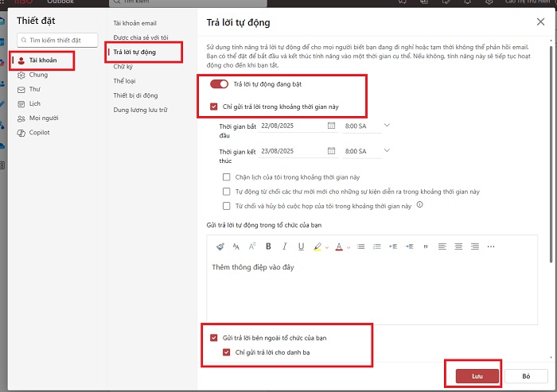This screenshot has height=392, width=557.
Task: Go to Được chia sẻ với tôi section
Action: [x=141, y=37]
